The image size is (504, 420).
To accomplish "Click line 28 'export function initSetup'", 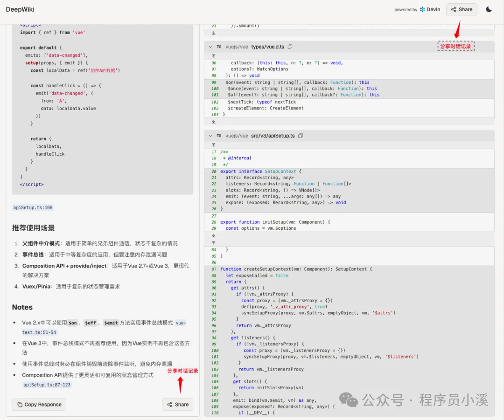I will pos(275,222).
